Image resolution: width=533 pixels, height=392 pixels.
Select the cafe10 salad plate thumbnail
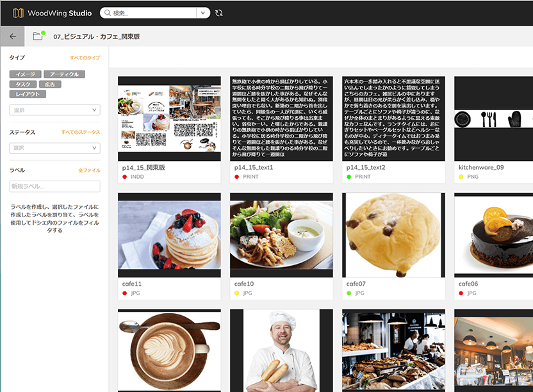281,235
